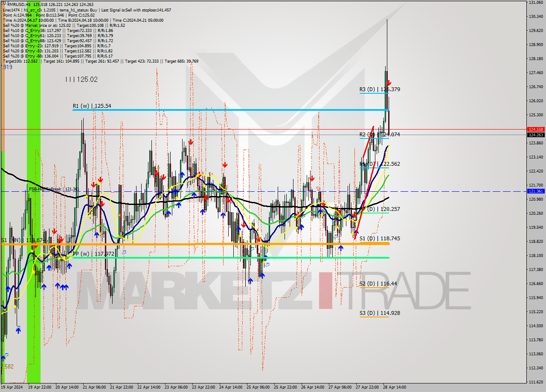Click the '| | | 125.02' level label

click(x=81, y=79)
